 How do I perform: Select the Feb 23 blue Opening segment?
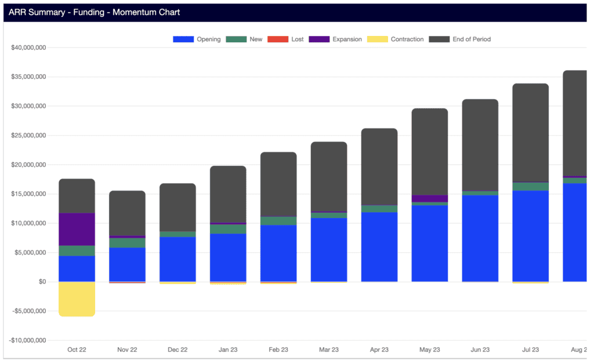point(278,253)
